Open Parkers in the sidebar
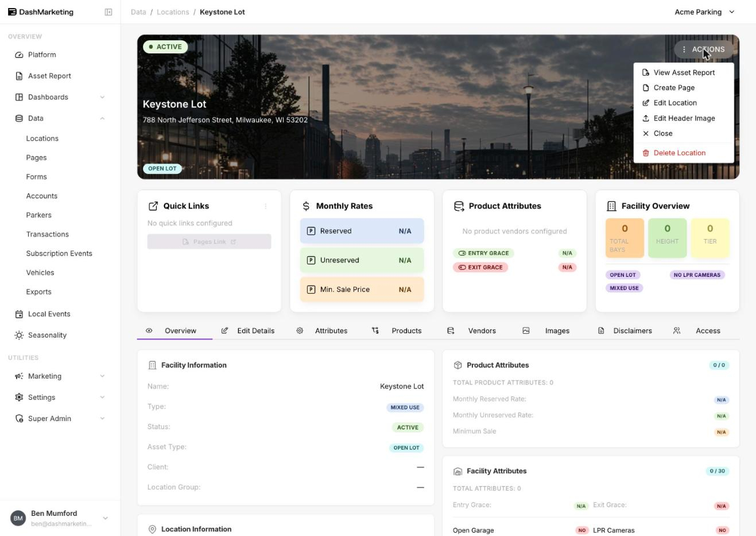Viewport: 756px width, 536px height. tap(38, 215)
